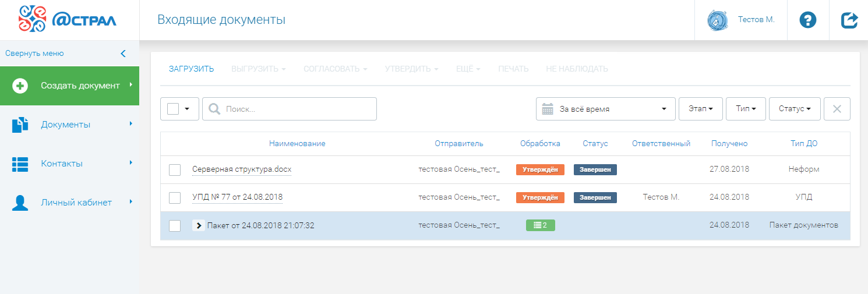Expand the Пакет от 24.08.2018 row

pyautogui.click(x=199, y=225)
